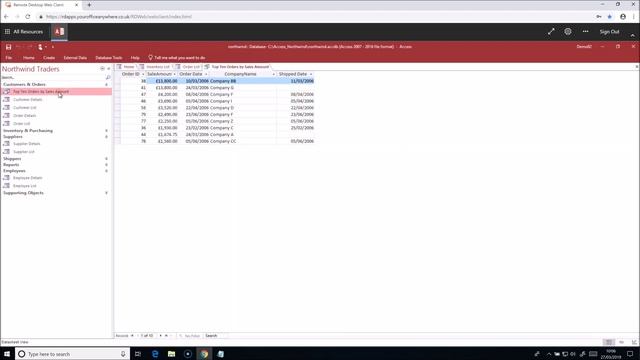
Task: Open the three-dots more options in web client bar
Action: [585, 31]
